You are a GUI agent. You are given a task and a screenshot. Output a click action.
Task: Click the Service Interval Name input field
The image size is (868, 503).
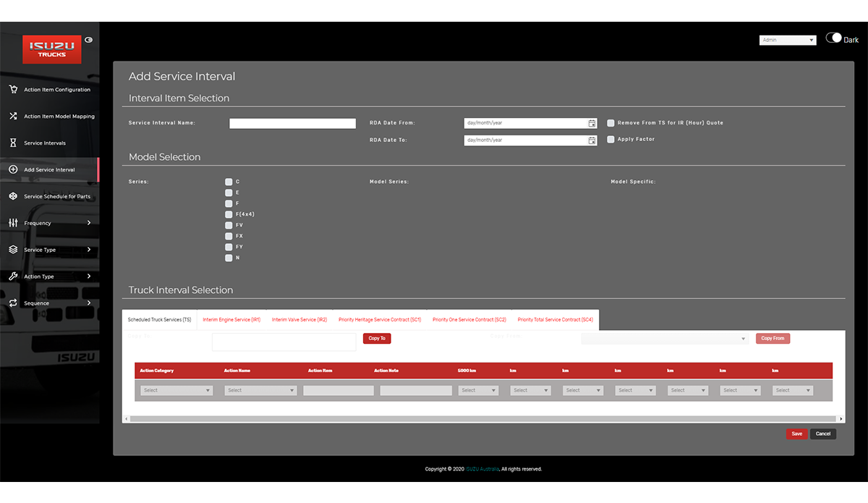[292, 124]
